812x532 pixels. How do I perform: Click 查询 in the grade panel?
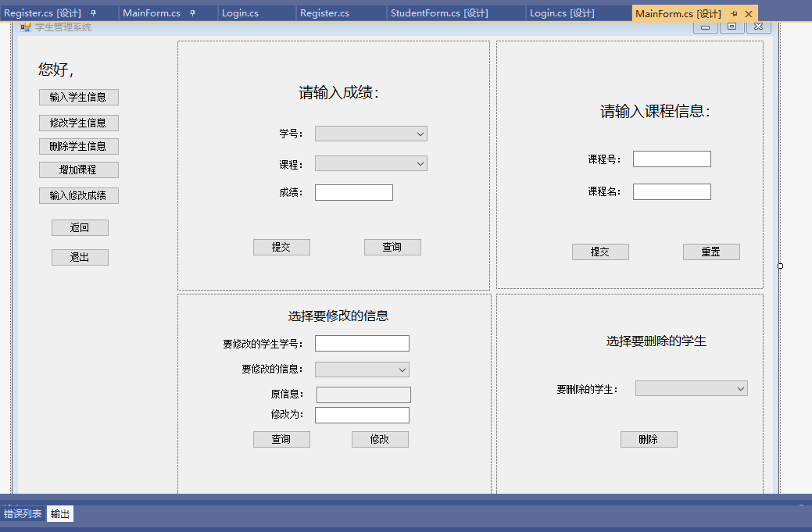tap(392, 248)
